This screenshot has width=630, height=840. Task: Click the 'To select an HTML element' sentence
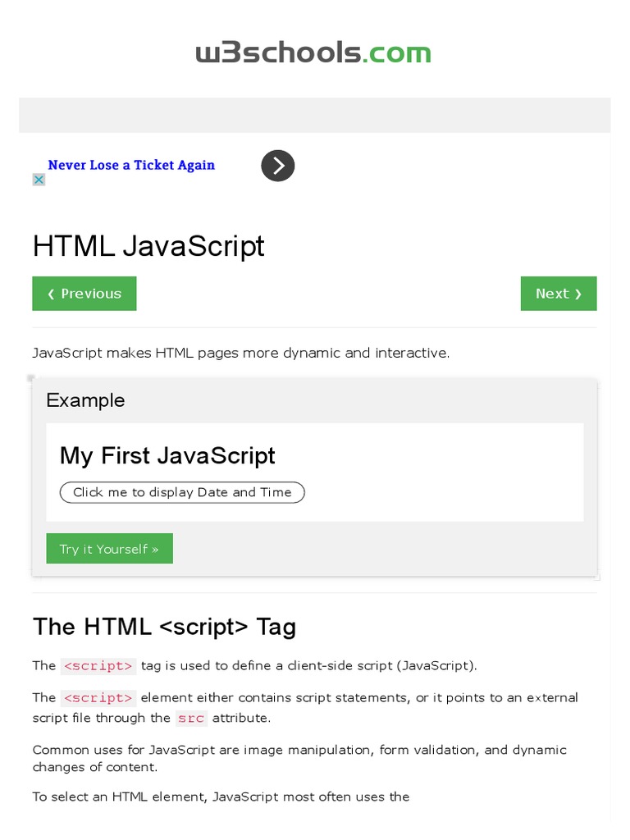(x=221, y=797)
